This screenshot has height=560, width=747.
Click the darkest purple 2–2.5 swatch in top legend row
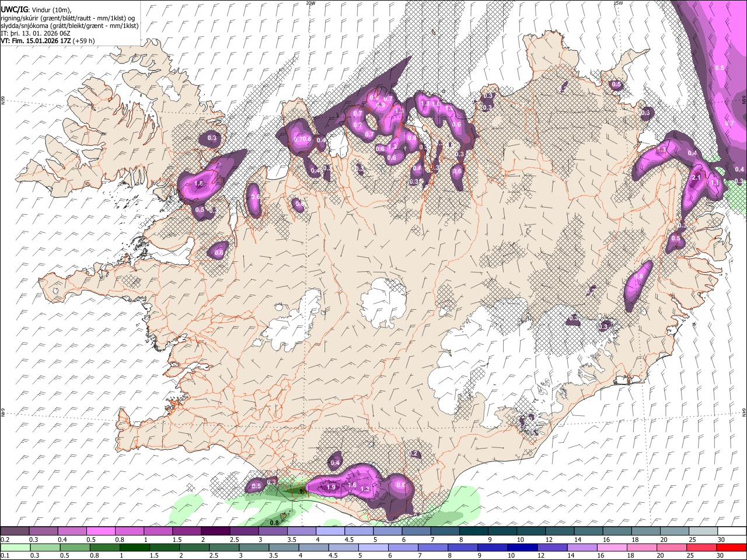tap(215, 531)
